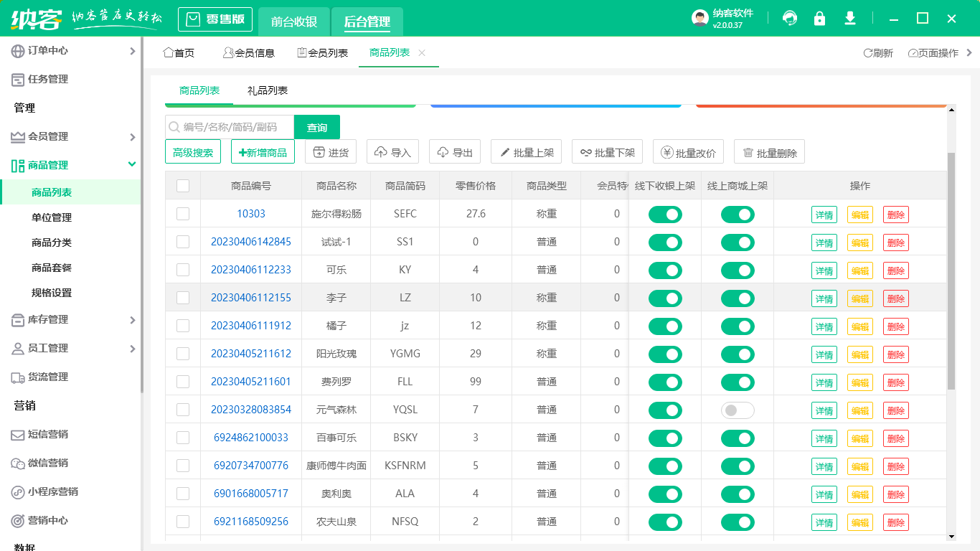Image resolution: width=980 pixels, height=551 pixels.
Task: Select the header checkbox to select all products
Action: [x=183, y=185]
